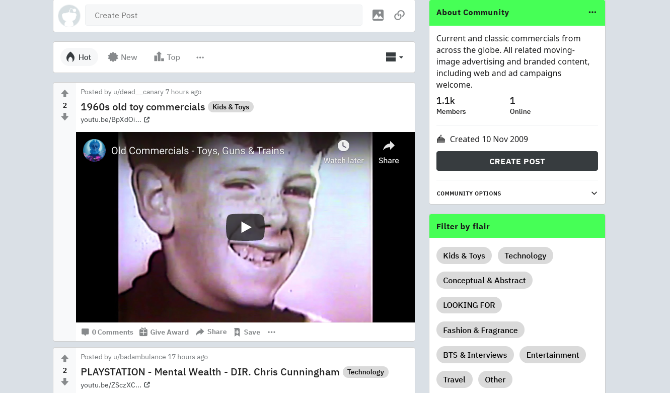Save the toy commercials post
Screen dimensions: 670x393
click(247, 332)
